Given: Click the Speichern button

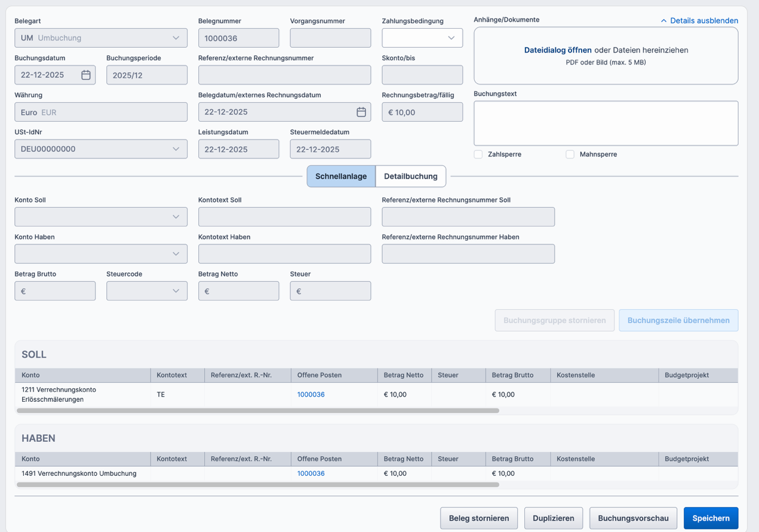Looking at the screenshot, I should coord(711,518).
